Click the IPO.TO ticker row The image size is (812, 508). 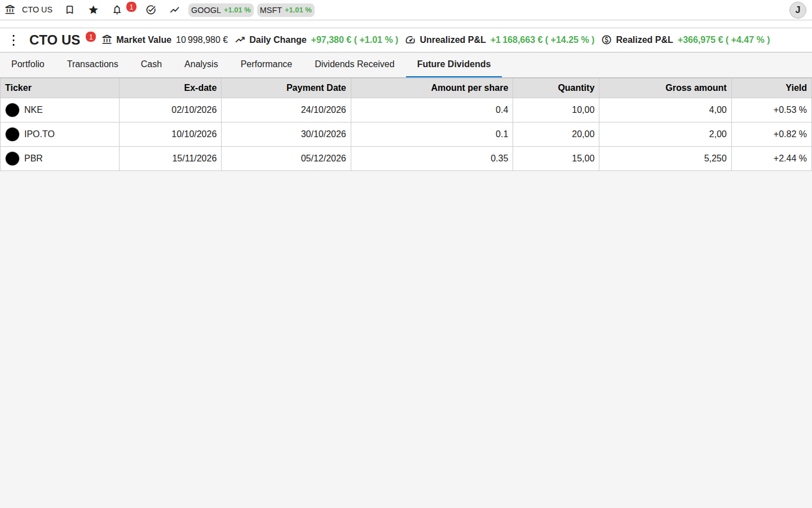(406, 134)
